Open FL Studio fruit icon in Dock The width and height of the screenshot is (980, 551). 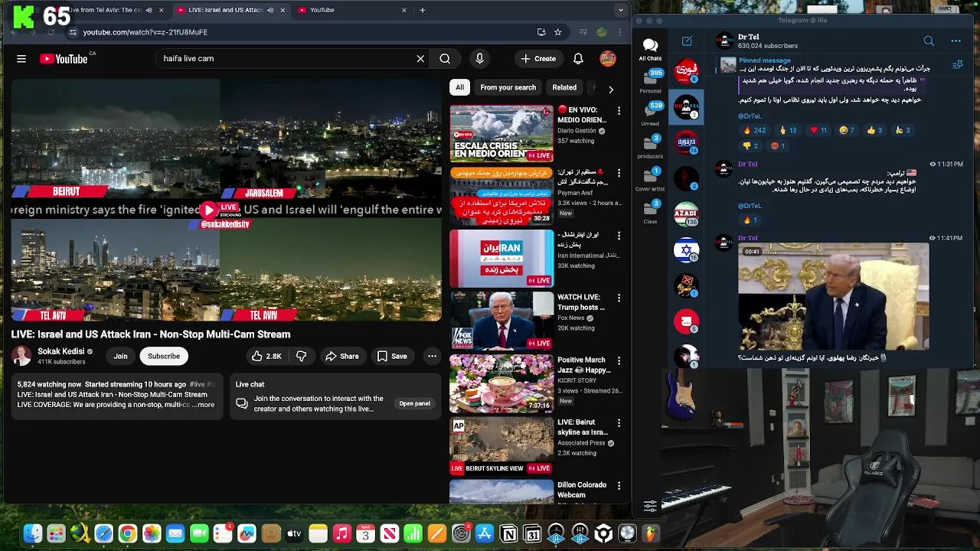pos(651,533)
